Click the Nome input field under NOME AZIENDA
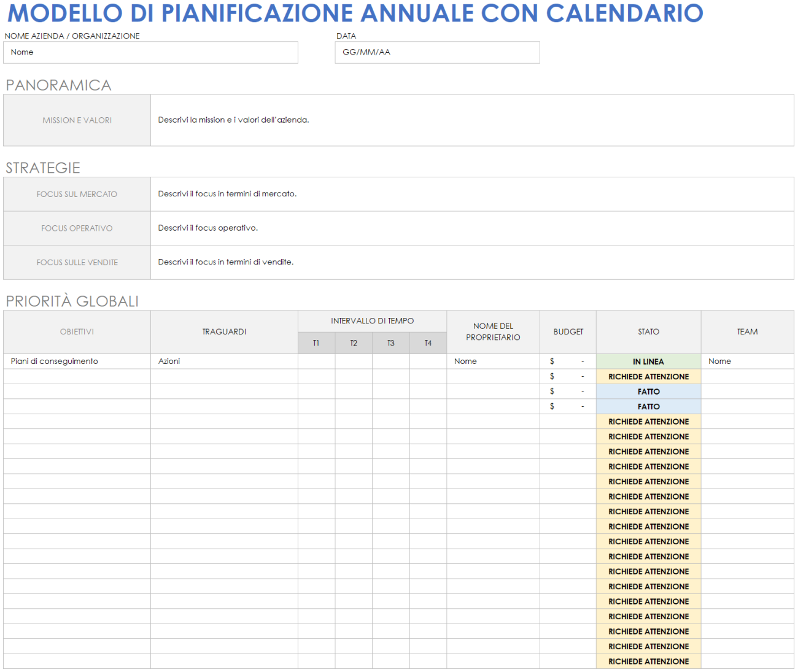798x672 pixels. [150, 52]
